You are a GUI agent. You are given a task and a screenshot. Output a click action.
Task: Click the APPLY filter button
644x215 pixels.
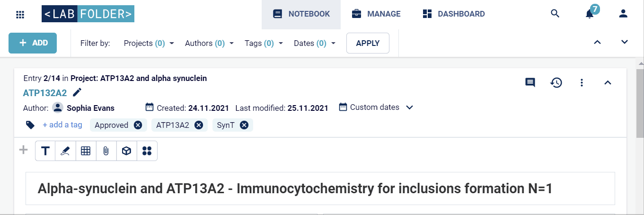coord(368,43)
